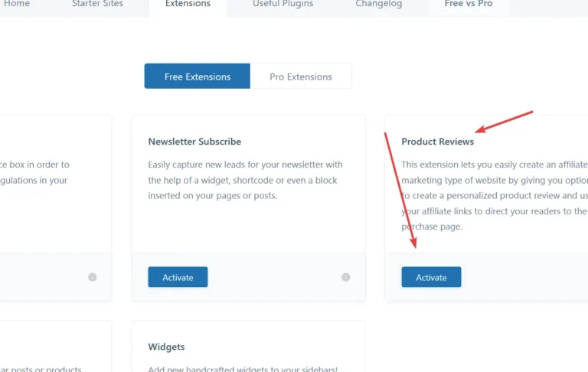Go to the Starter Sites tab
The image size is (588, 372).
pyautogui.click(x=97, y=5)
